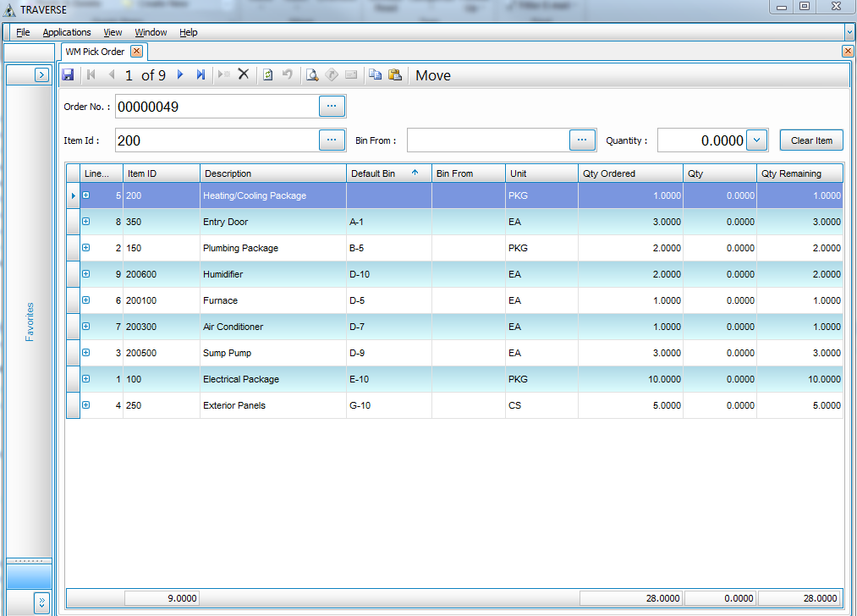Screen dimensions: 857x616
Task: Click the paste clipboard icon
Action: click(394, 74)
